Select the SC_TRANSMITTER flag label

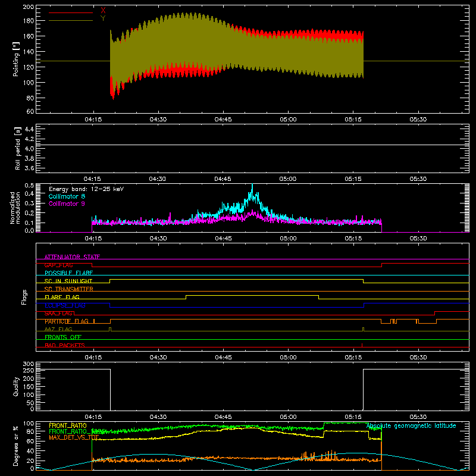pos(69,289)
